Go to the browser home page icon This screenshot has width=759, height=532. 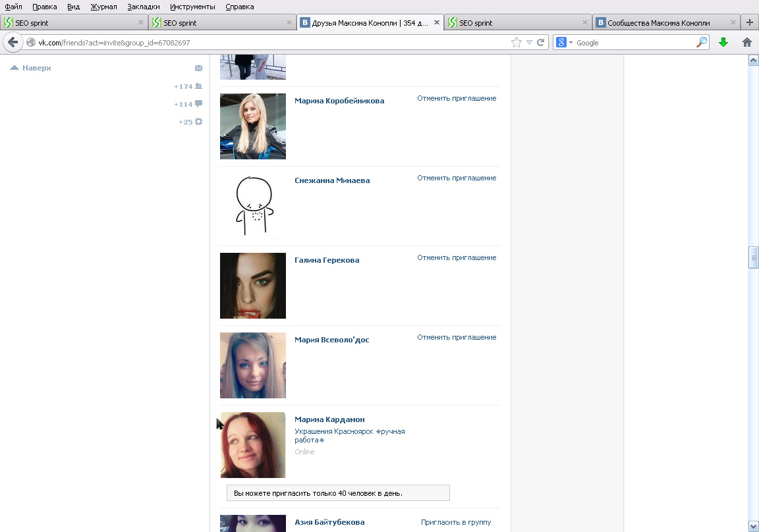[747, 43]
